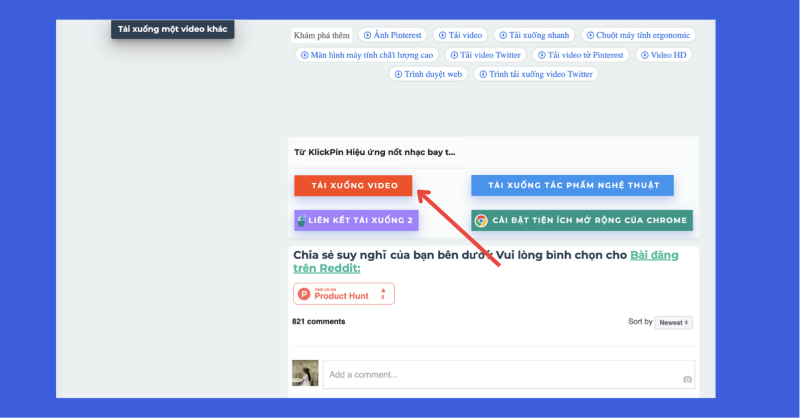
Task: Open the 'Ảnh Pinterest' suggestion chip
Action: (392, 35)
